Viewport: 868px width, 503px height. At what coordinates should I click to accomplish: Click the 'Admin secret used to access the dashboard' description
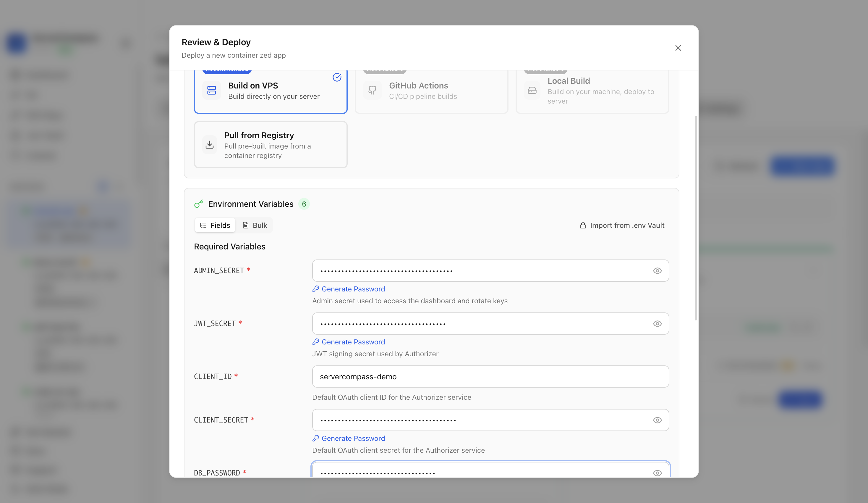[x=410, y=301]
